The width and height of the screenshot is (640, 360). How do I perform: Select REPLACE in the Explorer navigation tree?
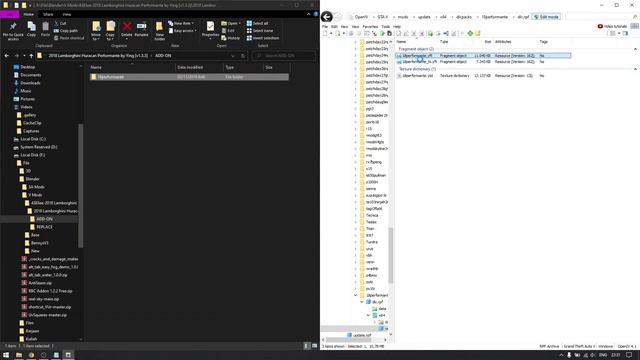tap(44, 227)
